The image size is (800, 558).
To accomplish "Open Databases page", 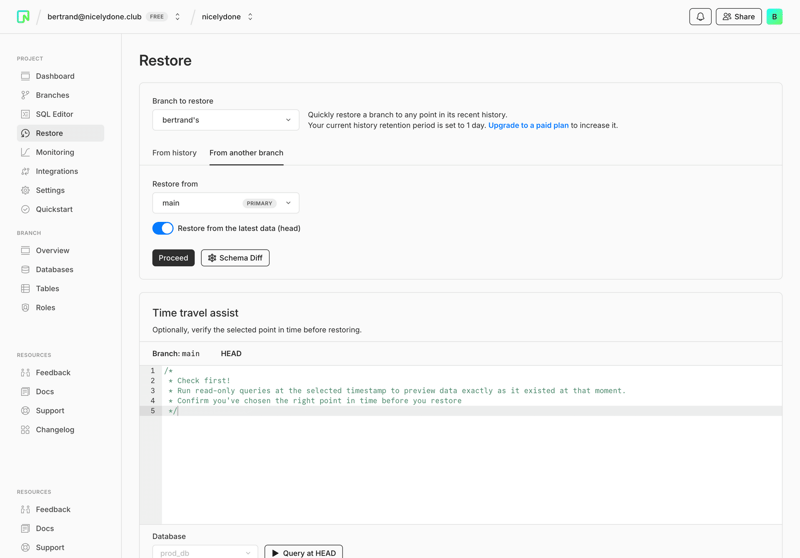I will point(60,269).
